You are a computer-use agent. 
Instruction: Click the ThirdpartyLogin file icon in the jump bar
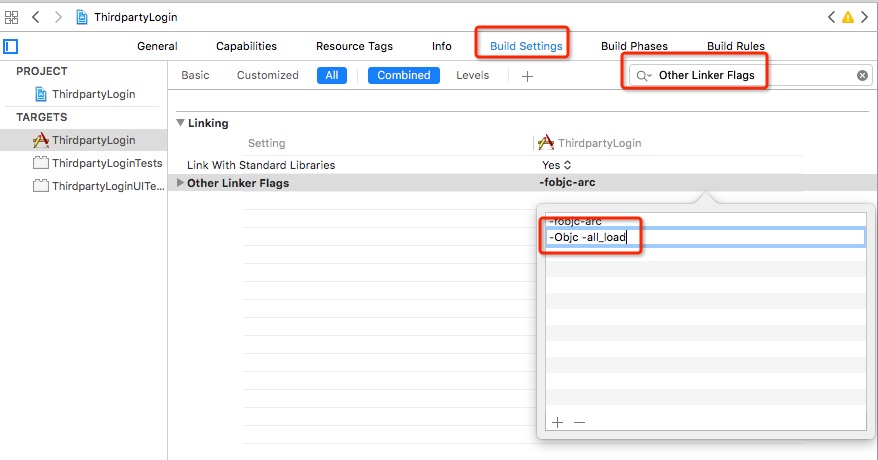(x=82, y=17)
